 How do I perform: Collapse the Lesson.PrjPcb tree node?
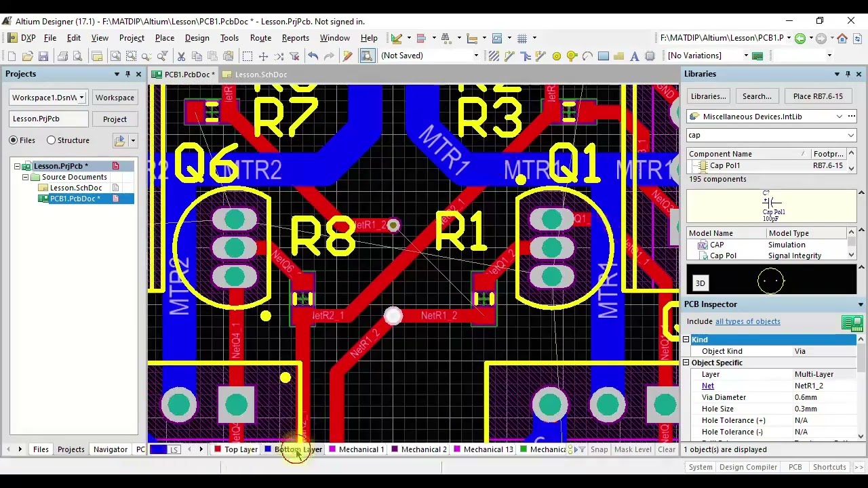pyautogui.click(x=17, y=166)
